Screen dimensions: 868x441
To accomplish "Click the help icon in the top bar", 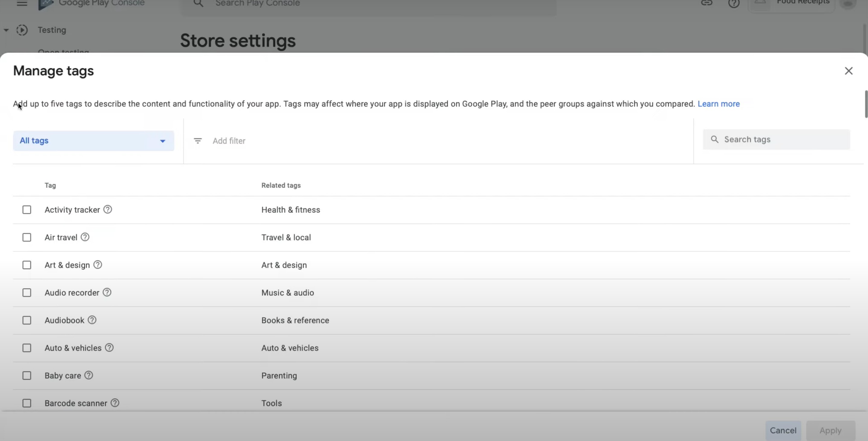I will [733, 4].
